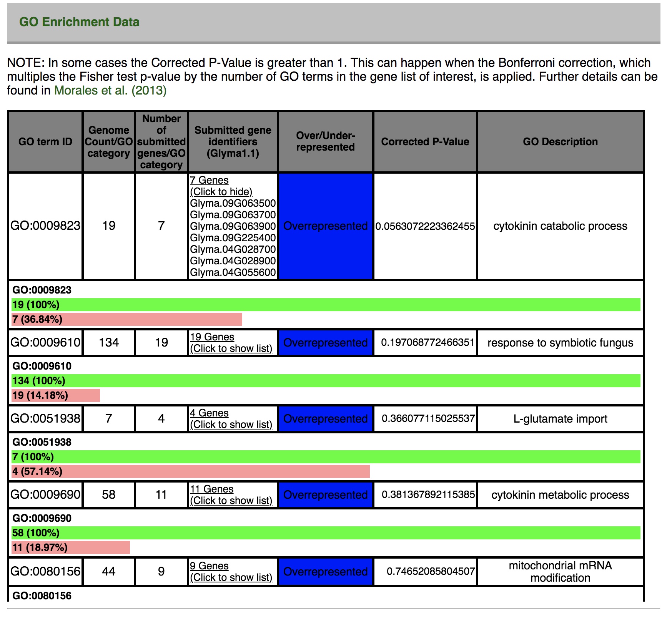Click the green 134 (100%) bar
The height and width of the screenshot is (617, 672).
(326, 381)
